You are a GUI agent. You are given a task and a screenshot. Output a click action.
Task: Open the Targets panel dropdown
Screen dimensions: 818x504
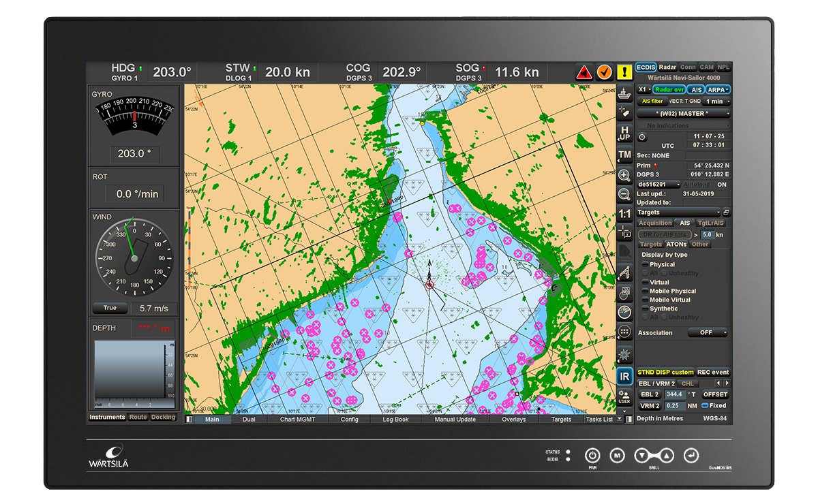(x=679, y=212)
